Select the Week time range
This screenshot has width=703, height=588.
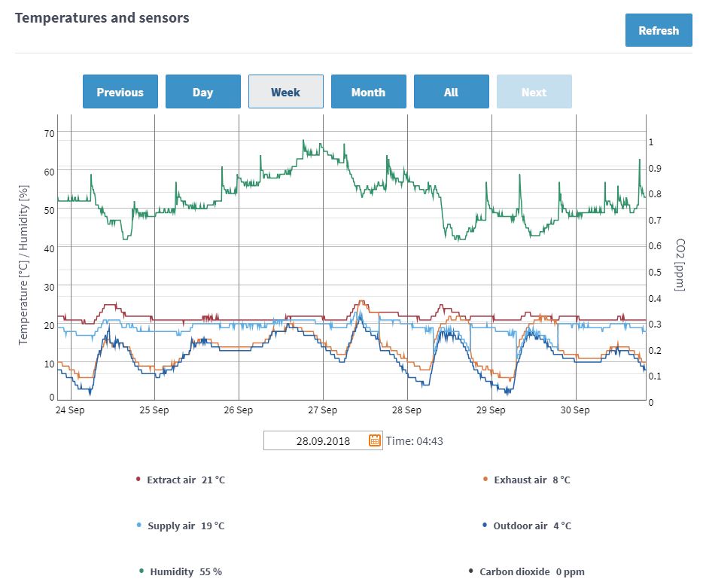point(285,91)
